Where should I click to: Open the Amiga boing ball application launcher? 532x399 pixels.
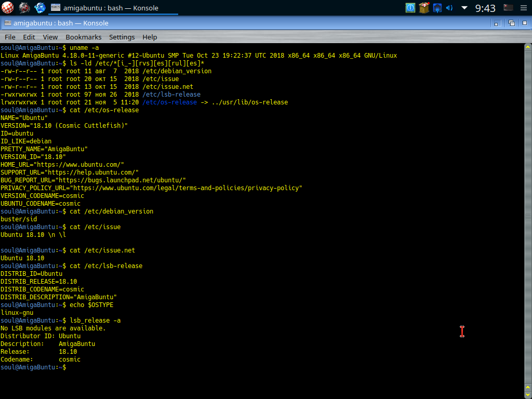point(7,7)
